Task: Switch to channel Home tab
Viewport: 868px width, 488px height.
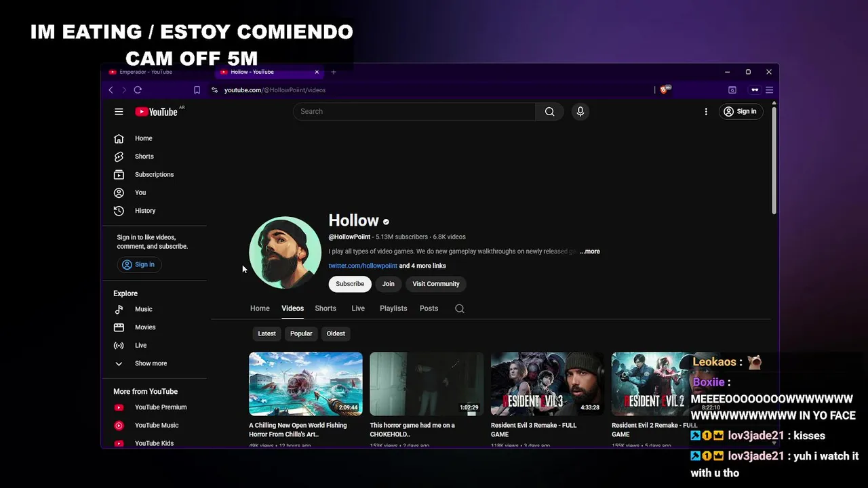Action: tap(260, 308)
